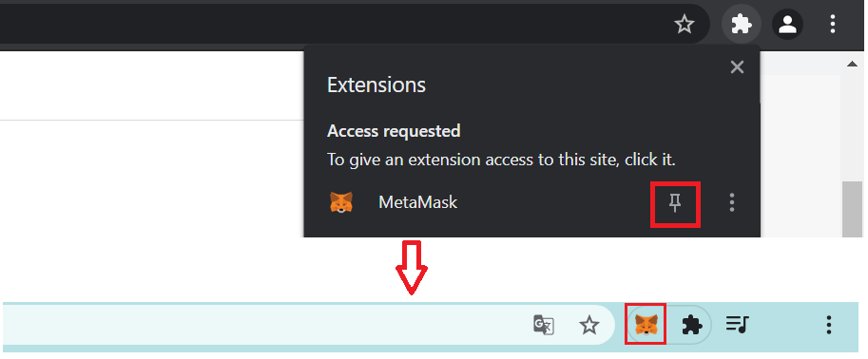
Task: Open the profile avatar menu
Action: pyautogui.click(x=787, y=24)
